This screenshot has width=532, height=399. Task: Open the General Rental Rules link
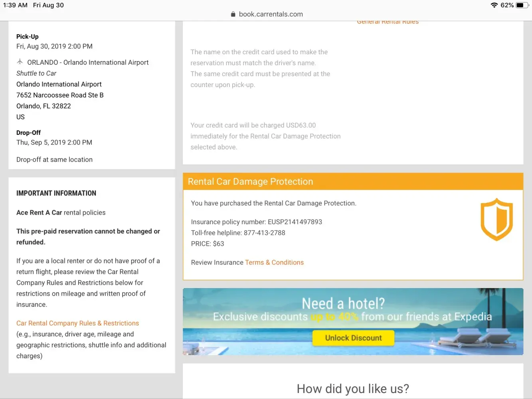pyautogui.click(x=388, y=22)
